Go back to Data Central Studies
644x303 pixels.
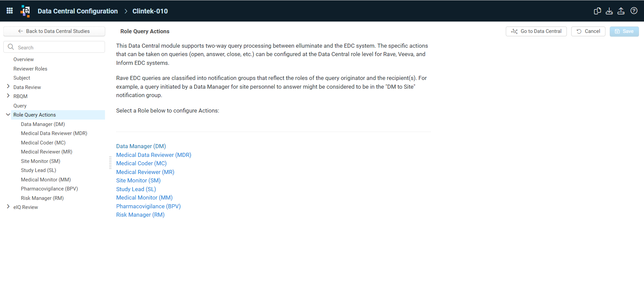click(54, 31)
